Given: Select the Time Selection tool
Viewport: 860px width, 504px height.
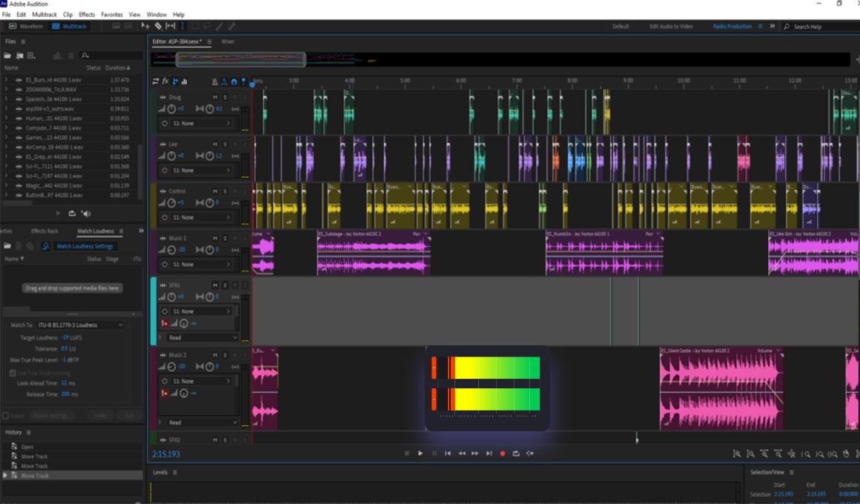Looking at the screenshot, I should coord(182,26).
